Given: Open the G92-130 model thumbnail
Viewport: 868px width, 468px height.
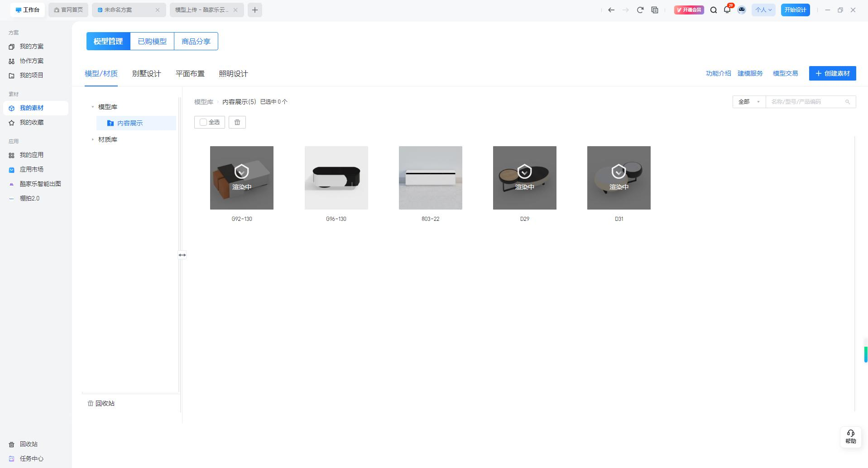Looking at the screenshot, I should coord(242,178).
